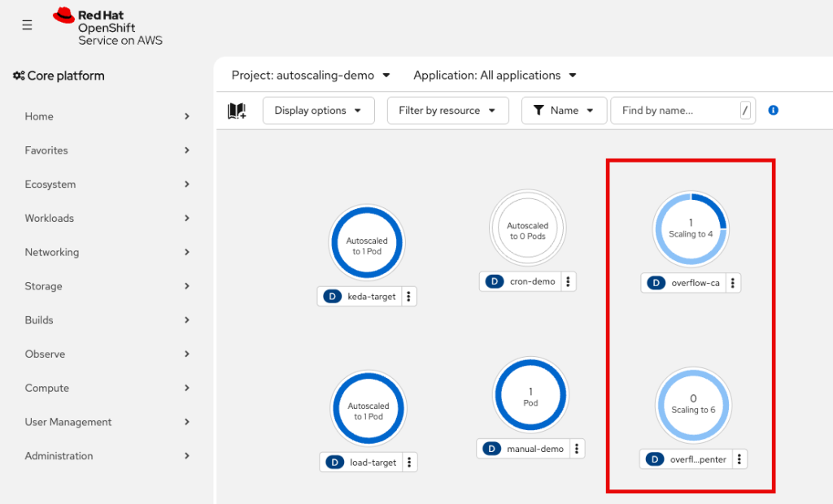Open the Project: autoscaling-demo dropdown
The height and width of the screenshot is (504, 833).
(x=311, y=76)
